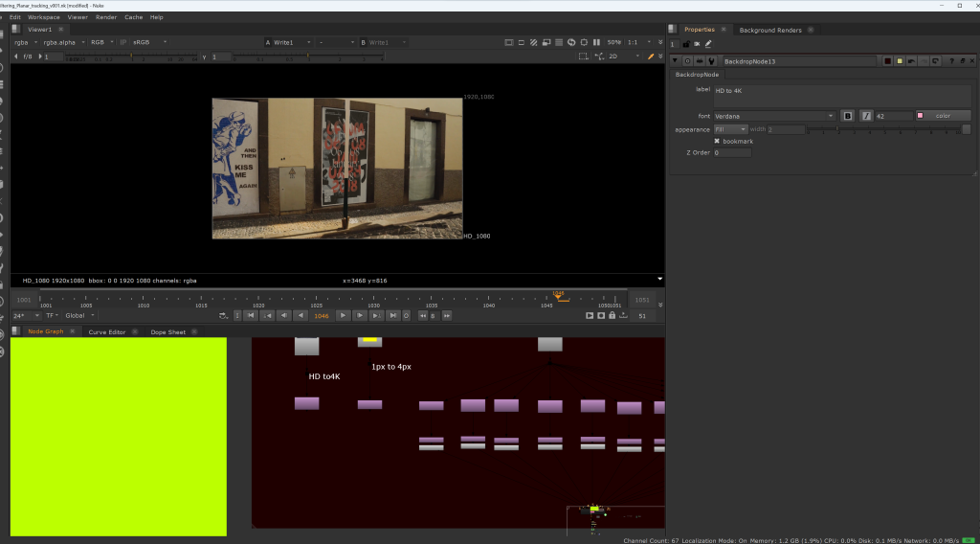
Task: Toggle the properties panel lock icon
Action: (x=685, y=44)
